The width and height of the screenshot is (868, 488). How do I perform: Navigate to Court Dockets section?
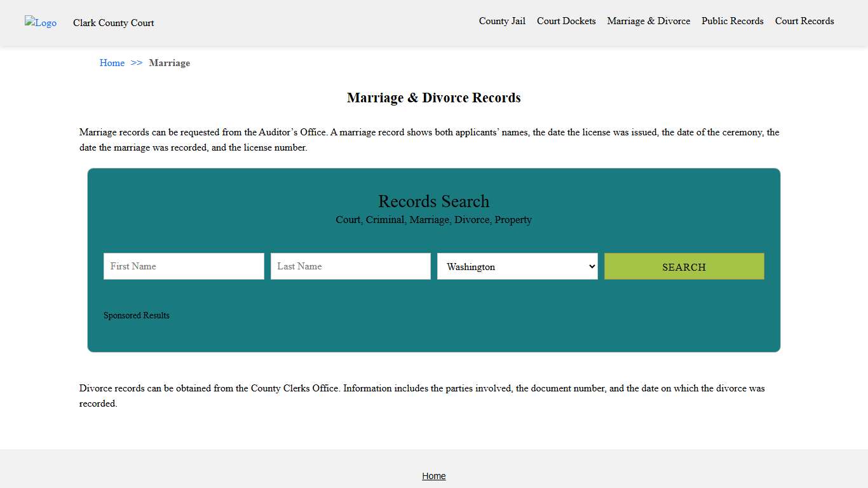pos(566,21)
